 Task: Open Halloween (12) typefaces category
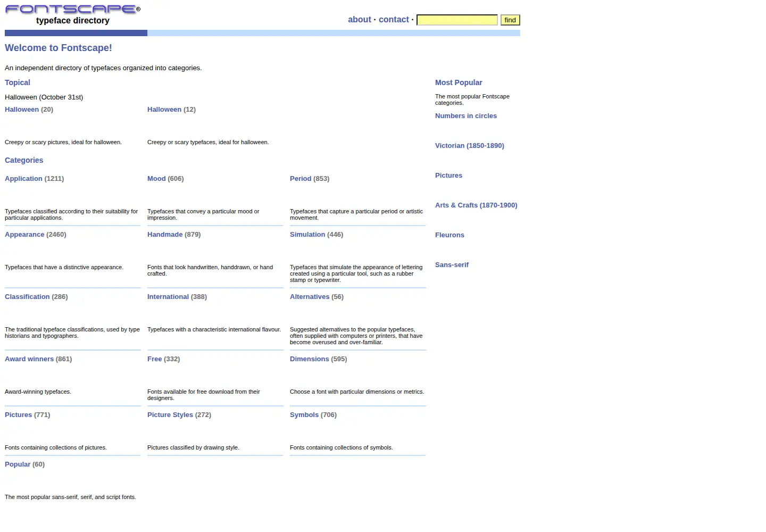[x=171, y=110]
